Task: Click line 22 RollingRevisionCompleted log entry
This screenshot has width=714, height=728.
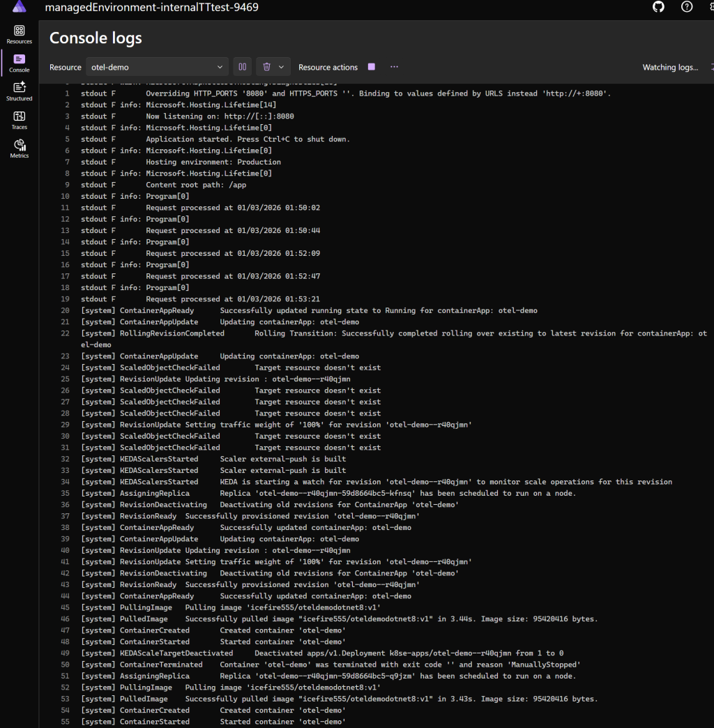Action: (x=394, y=339)
